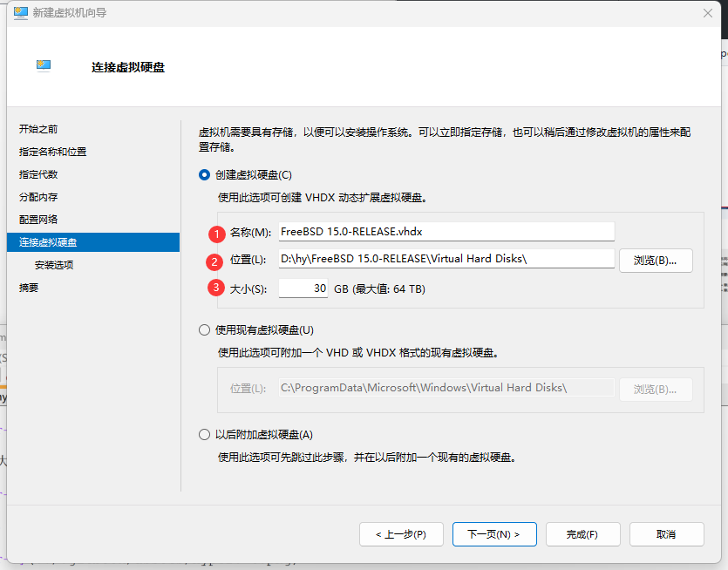Click the 浏览(B) button beside the D drive path
The height and width of the screenshot is (570, 728).
click(656, 261)
